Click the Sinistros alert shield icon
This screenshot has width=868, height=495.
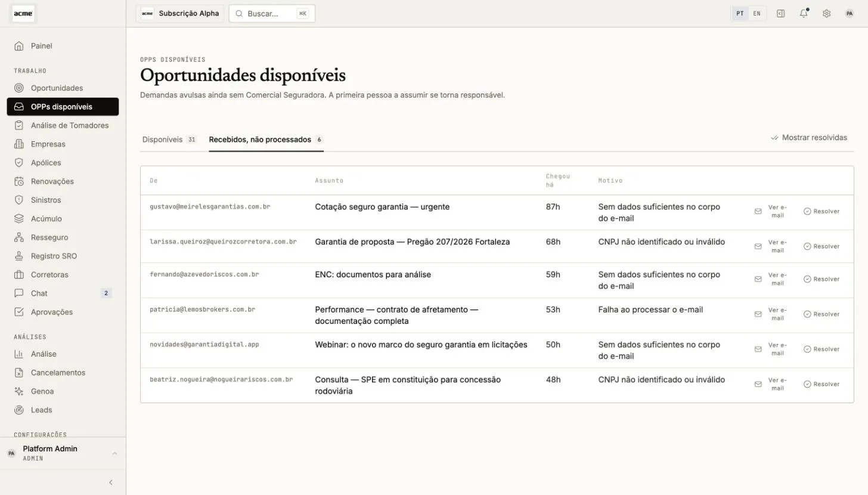[x=19, y=200]
